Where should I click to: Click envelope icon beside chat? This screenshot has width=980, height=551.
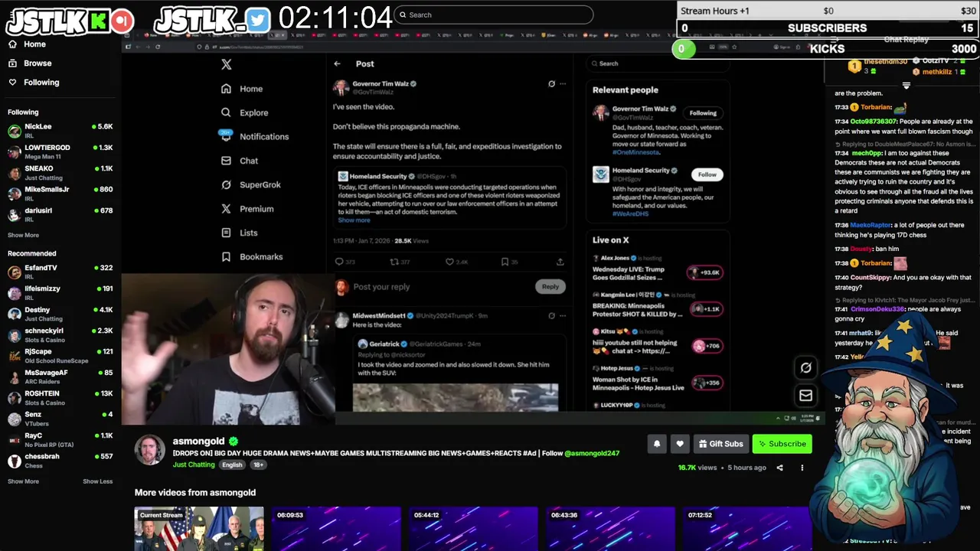coord(805,396)
